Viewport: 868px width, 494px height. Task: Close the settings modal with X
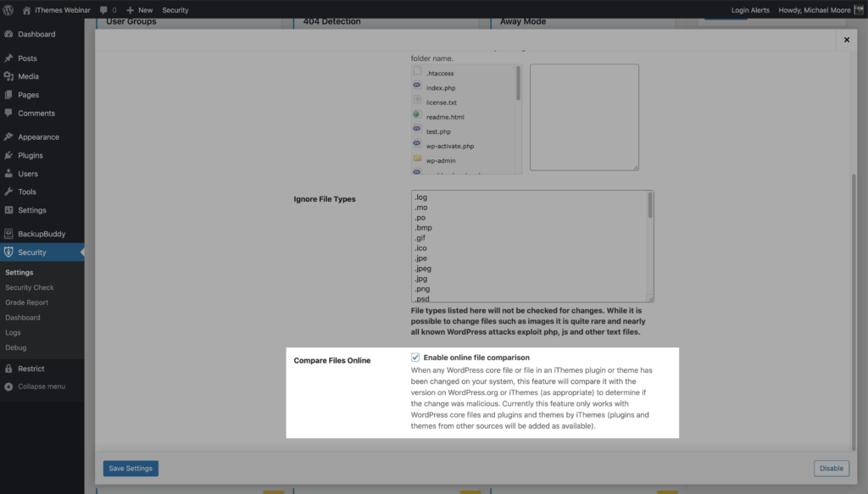click(x=847, y=40)
